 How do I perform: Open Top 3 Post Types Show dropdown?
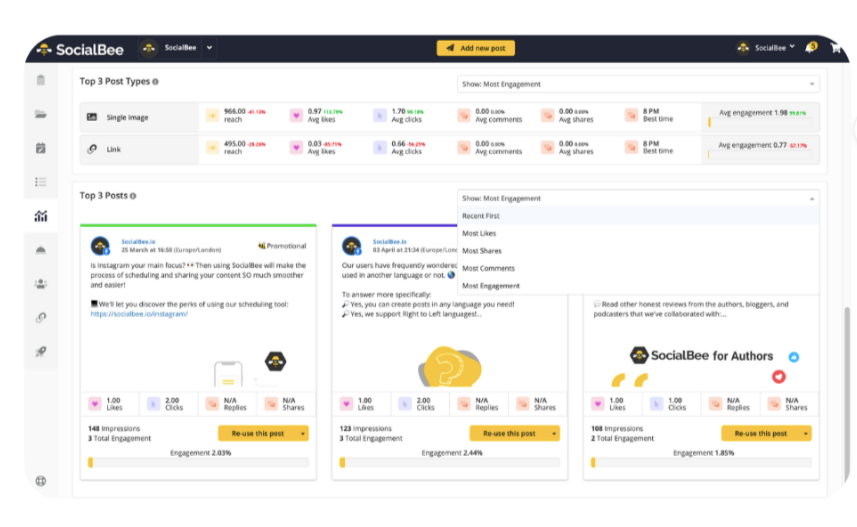pyautogui.click(x=638, y=84)
